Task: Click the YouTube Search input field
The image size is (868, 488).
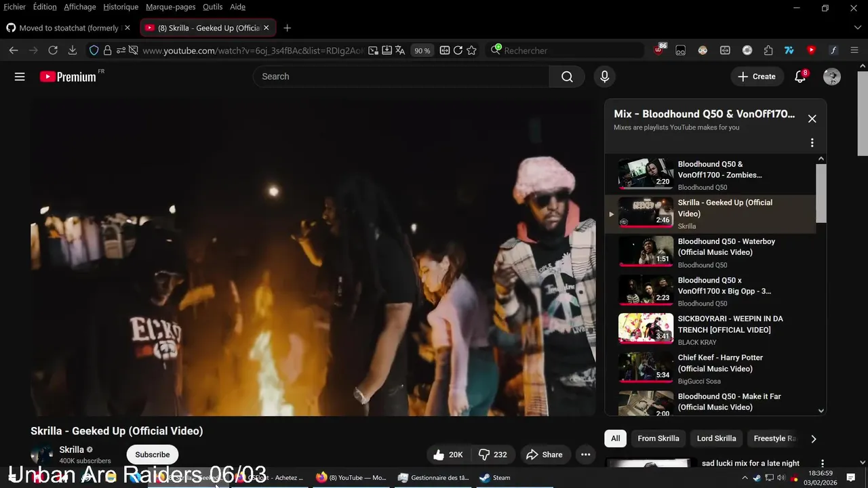Action: click(x=401, y=77)
